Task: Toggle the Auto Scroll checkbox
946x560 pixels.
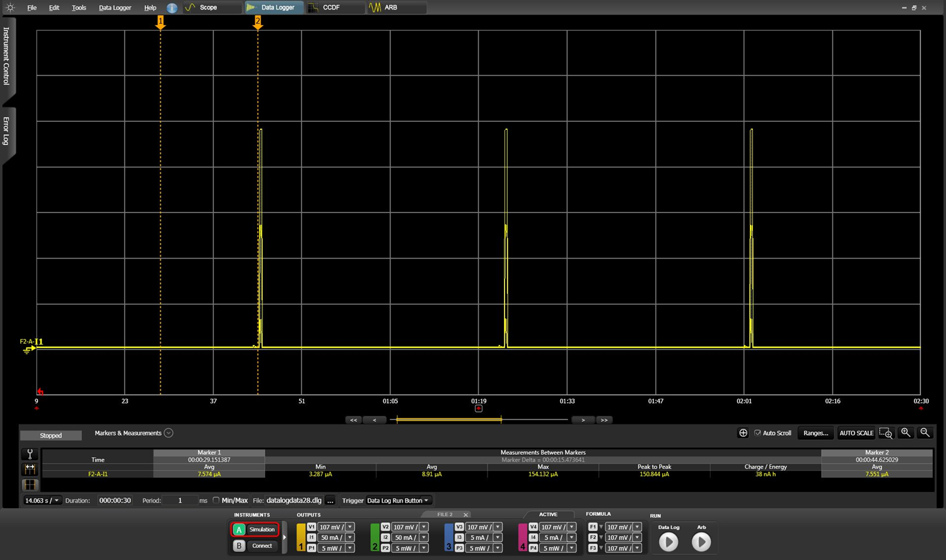Action: (x=757, y=433)
